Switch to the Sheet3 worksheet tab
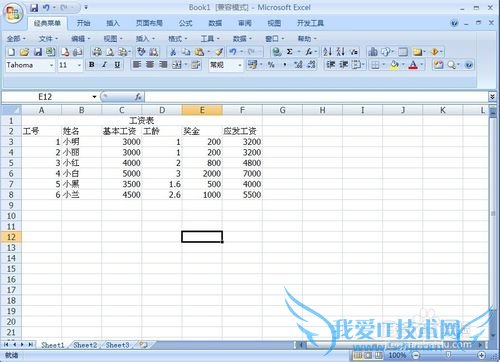Viewport: 500px width, 362px height. coord(117,345)
